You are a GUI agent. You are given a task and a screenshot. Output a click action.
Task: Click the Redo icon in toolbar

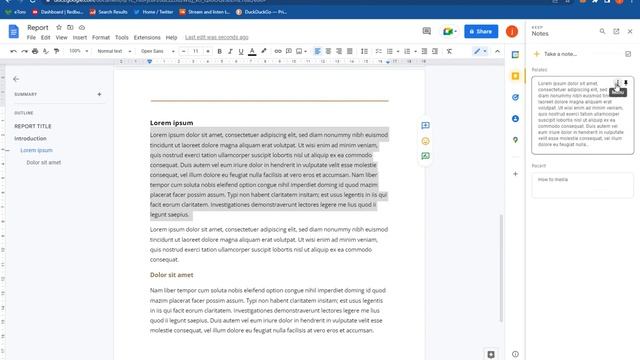click(x=24, y=51)
